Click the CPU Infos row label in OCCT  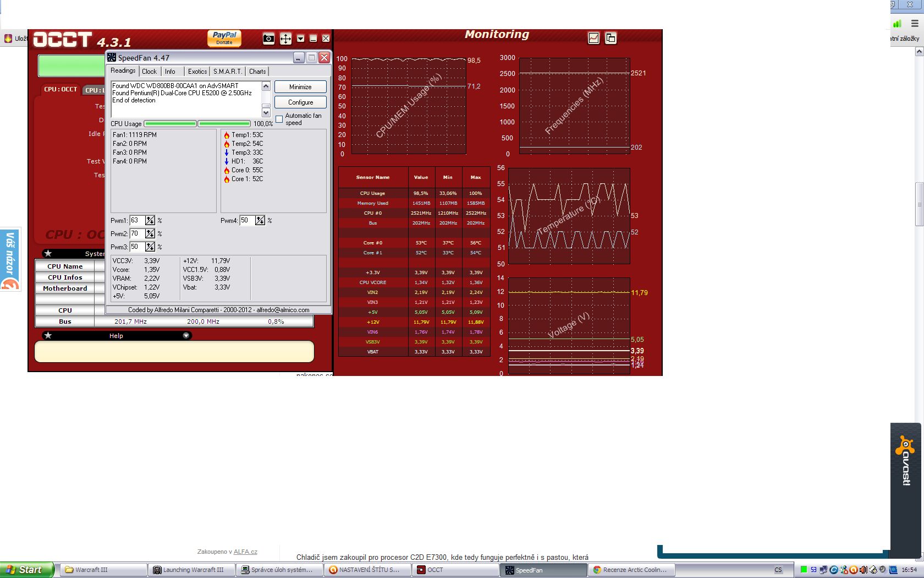pyautogui.click(x=65, y=277)
